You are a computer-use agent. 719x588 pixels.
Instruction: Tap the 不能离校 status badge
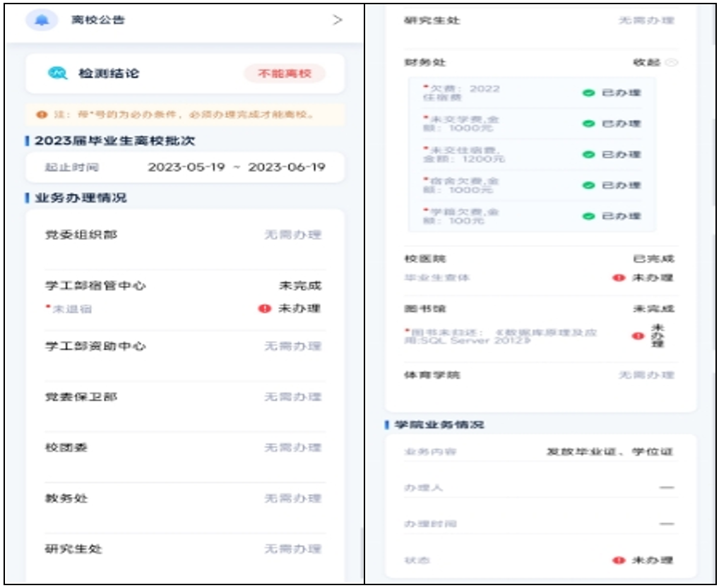point(285,73)
